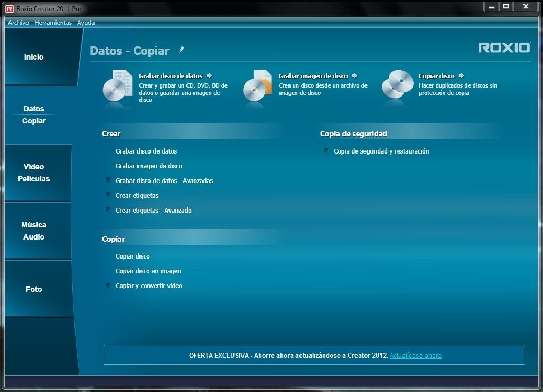Click the Copiar section header
543x392 pixels.
click(x=113, y=239)
